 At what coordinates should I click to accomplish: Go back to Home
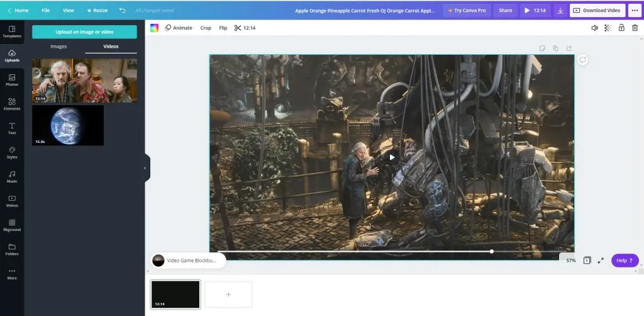click(x=18, y=10)
